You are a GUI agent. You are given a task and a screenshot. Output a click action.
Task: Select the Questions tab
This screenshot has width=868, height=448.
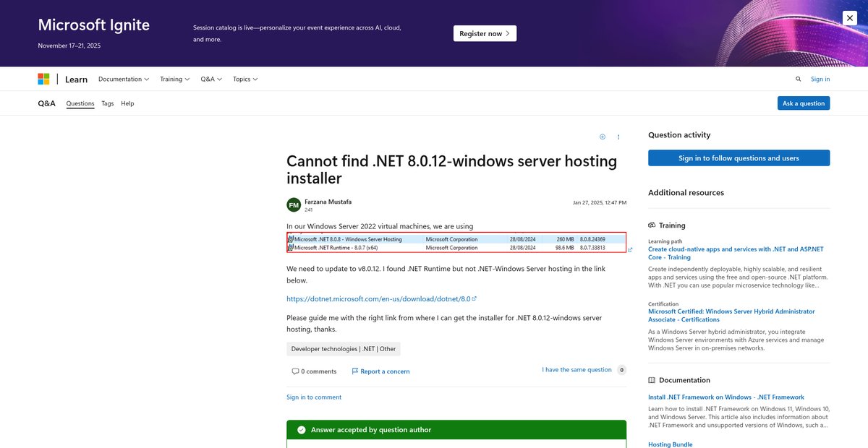(80, 103)
